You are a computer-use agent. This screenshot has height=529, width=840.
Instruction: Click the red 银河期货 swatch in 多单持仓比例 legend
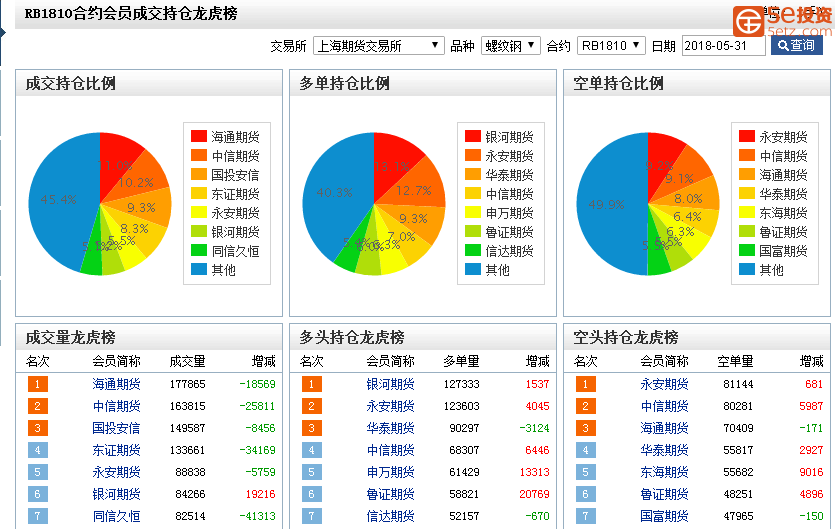[473, 136]
